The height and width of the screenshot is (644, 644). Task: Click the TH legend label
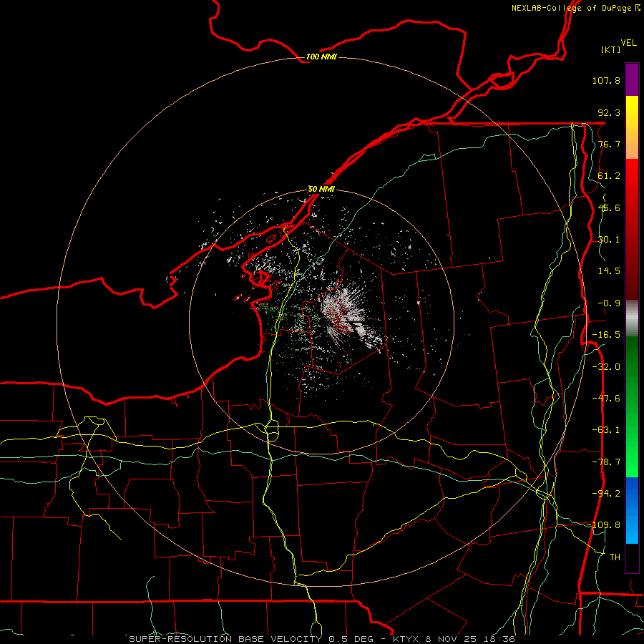[x=615, y=557]
